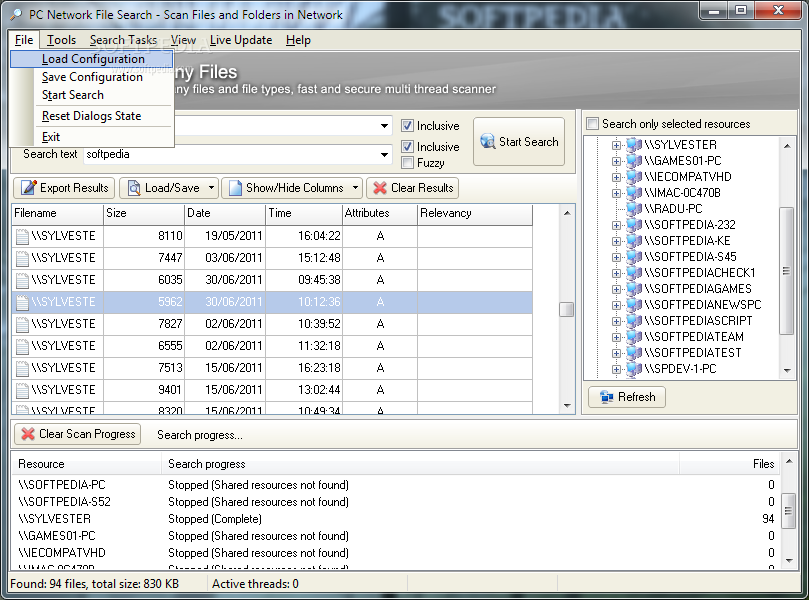Click the computer icon next to \\SOFTPEDIA-232
The height and width of the screenshot is (600, 809).
click(634, 225)
